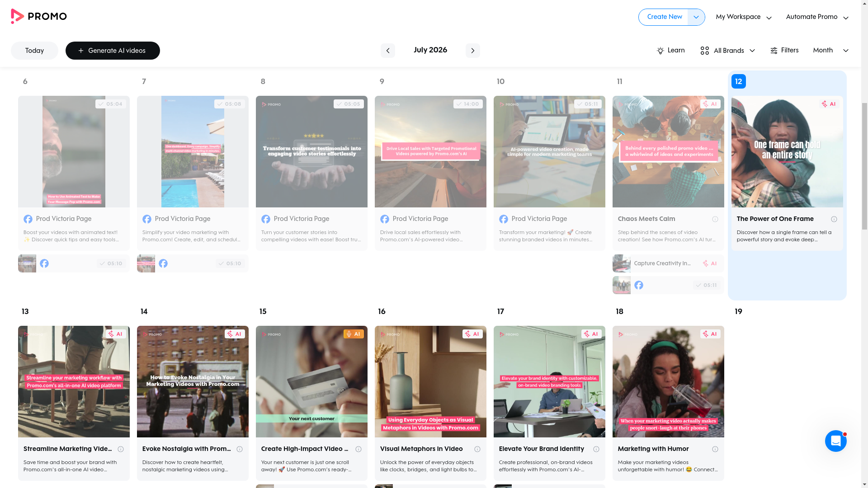Go to next month
The image size is (868, 488).
473,51
